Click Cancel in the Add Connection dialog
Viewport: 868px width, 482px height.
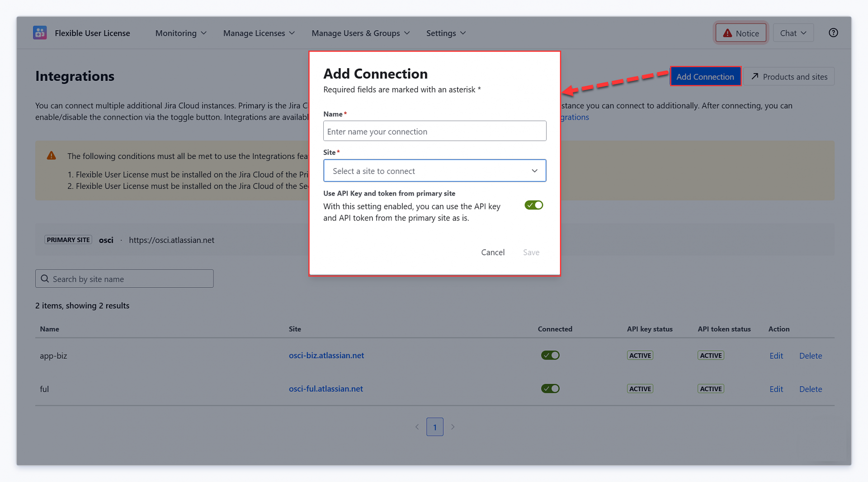click(493, 252)
